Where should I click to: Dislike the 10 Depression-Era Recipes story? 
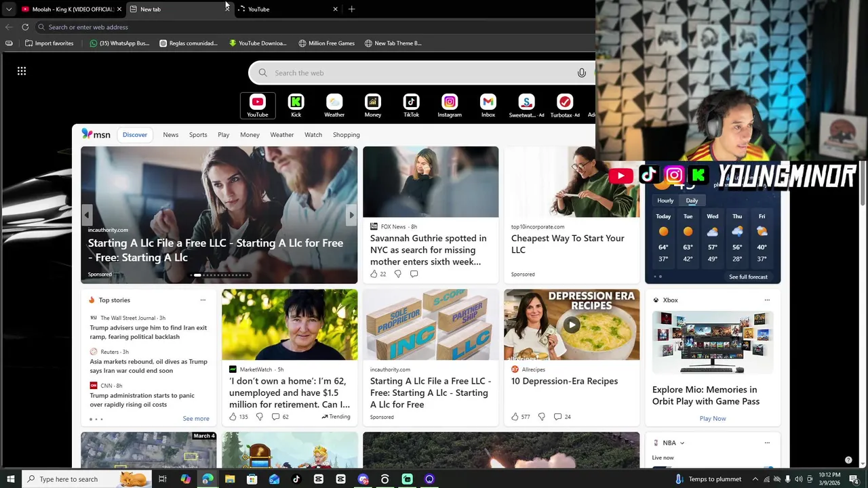pos(541,417)
